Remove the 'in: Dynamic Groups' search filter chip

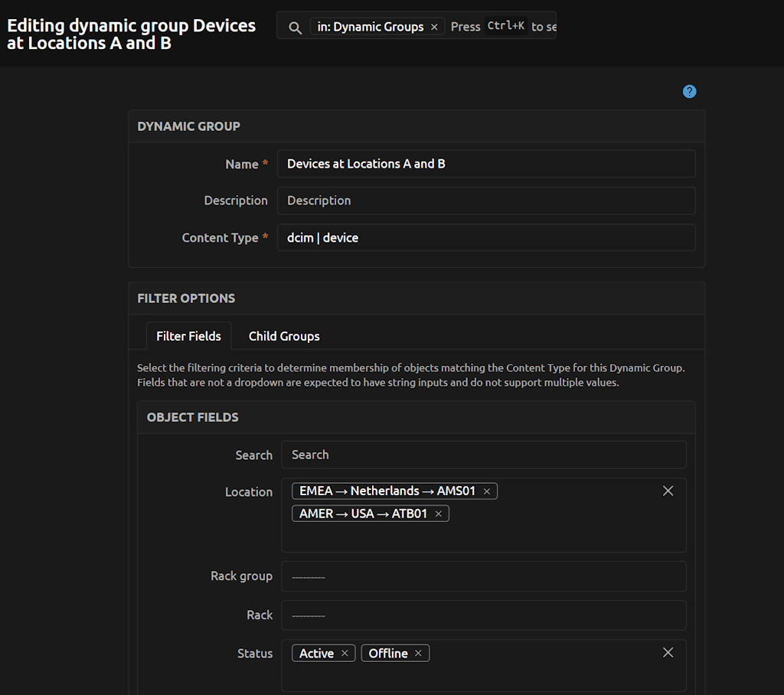point(434,26)
